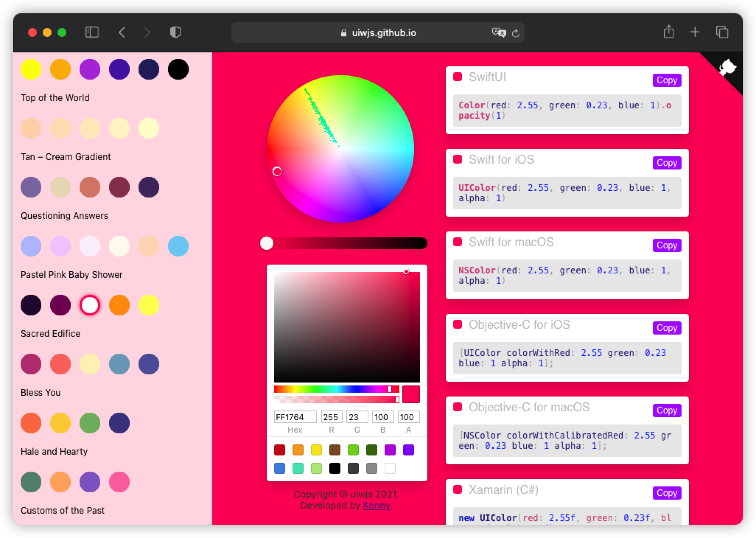Click the red color indicator beside Xamarin
Viewport: 756px width, 538px height.
coord(458,490)
